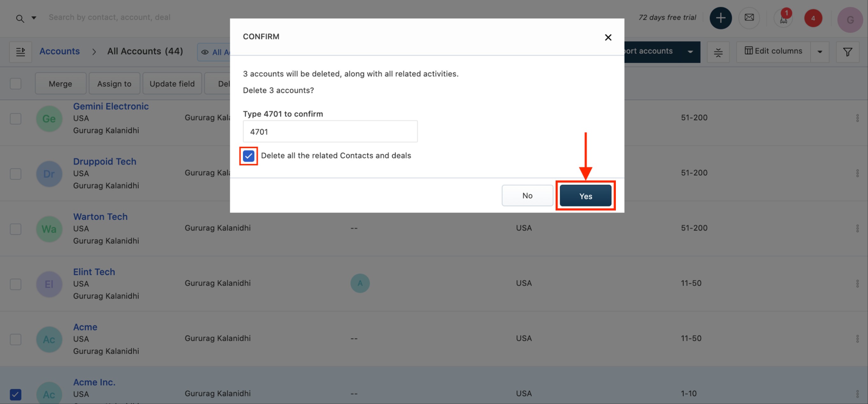This screenshot has width=868, height=404.
Task: Open the Warton Tech row options menu
Action: (857, 228)
